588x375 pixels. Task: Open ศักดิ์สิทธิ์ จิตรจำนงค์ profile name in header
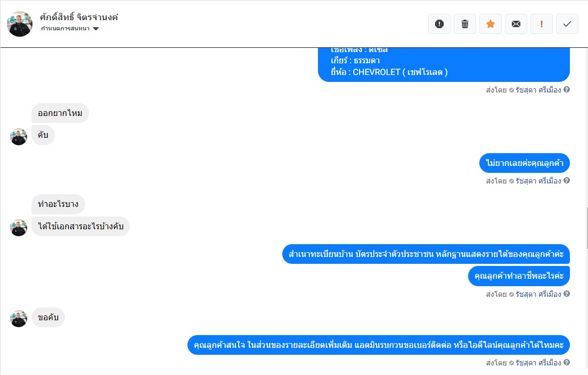[79, 17]
